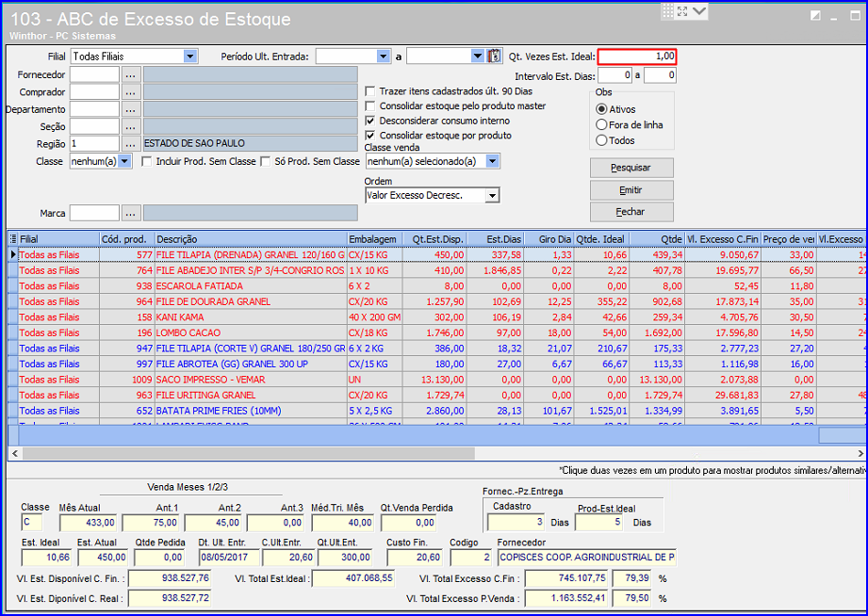Uncheck Consolidar estoque por produto

point(370,136)
